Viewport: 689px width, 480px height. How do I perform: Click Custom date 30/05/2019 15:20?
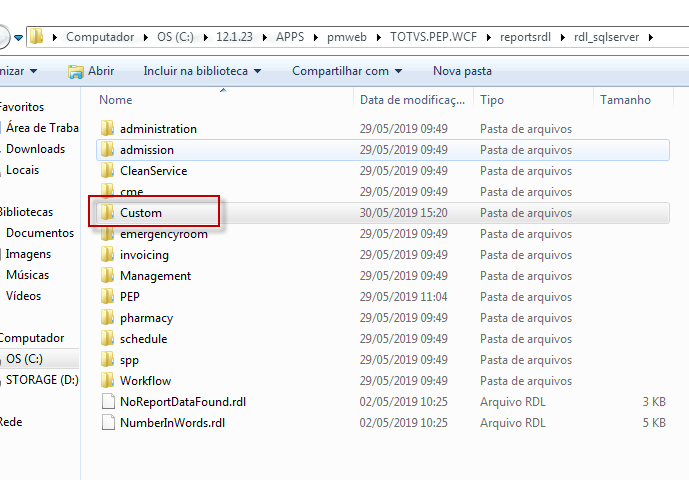(x=403, y=213)
